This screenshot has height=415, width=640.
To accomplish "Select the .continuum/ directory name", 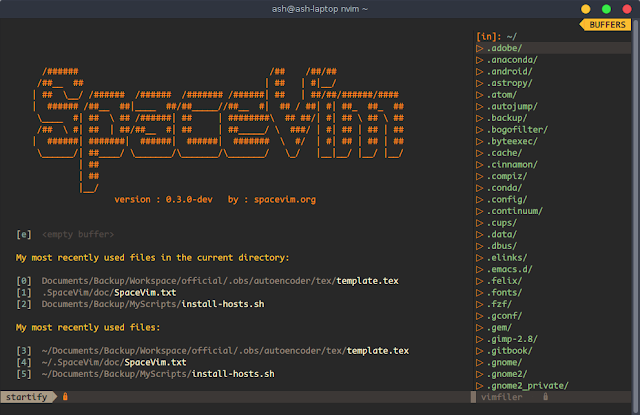I will (515, 211).
